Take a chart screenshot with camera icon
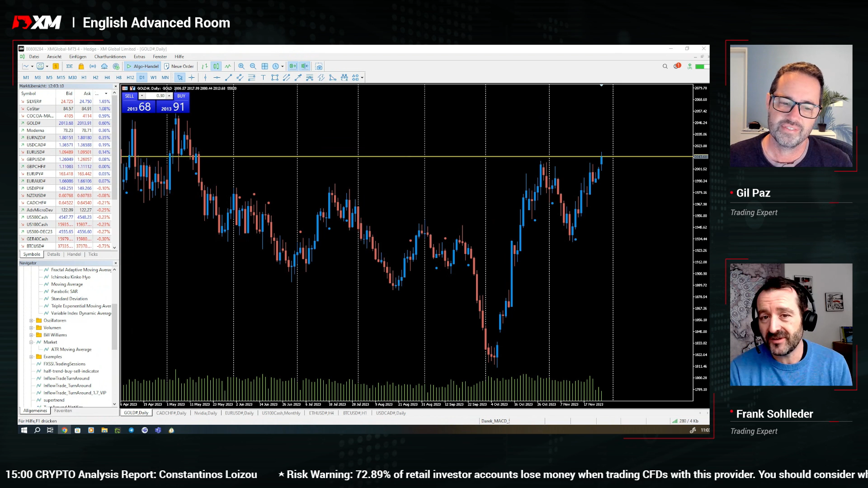This screenshot has height=488, width=868. coord(319,66)
